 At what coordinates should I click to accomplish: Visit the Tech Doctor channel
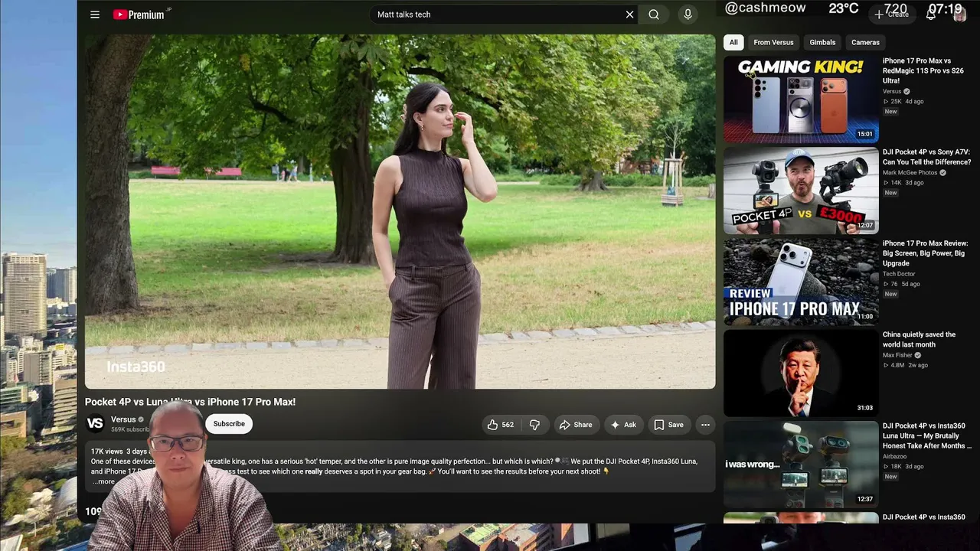[899, 273]
